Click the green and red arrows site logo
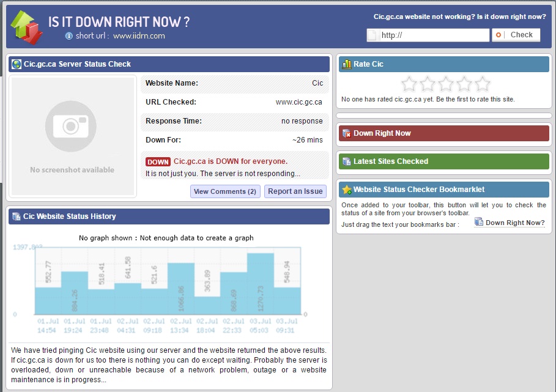The width and height of the screenshot is (556, 392). 26,28
